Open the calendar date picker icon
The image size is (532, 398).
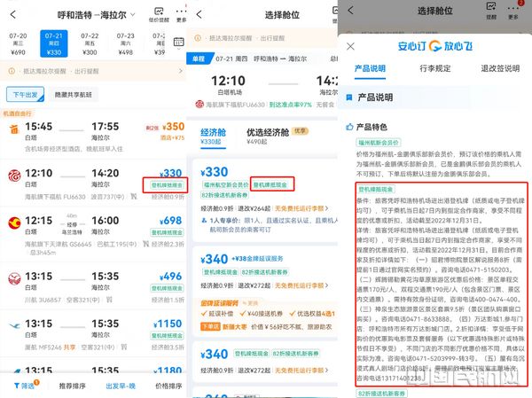(x=179, y=42)
